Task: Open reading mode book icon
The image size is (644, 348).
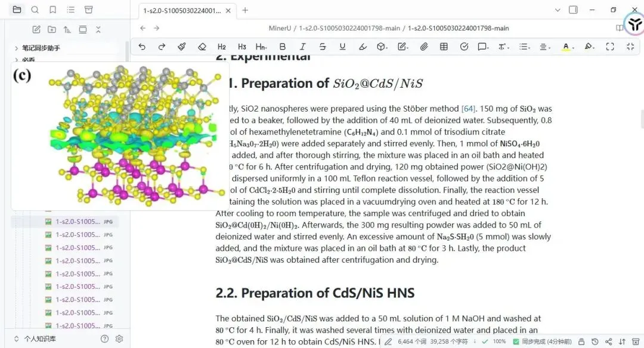Action: point(620,28)
